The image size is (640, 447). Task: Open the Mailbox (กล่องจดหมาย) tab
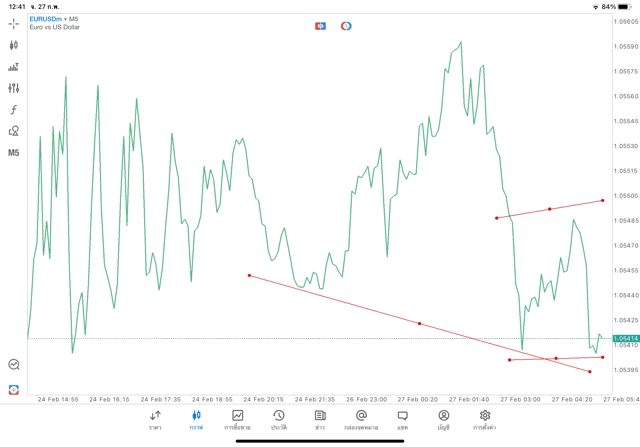click(361, 419)
